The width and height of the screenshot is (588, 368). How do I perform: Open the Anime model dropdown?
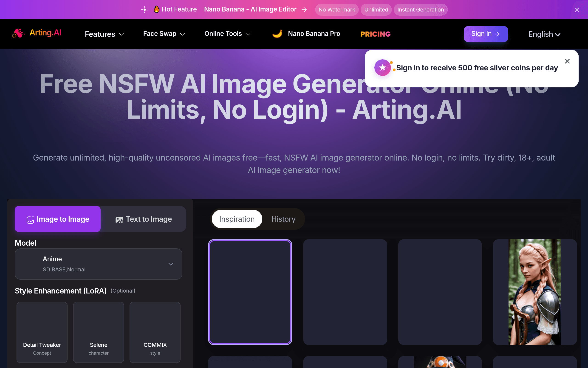pyautogui.click(x=98, y=264)
